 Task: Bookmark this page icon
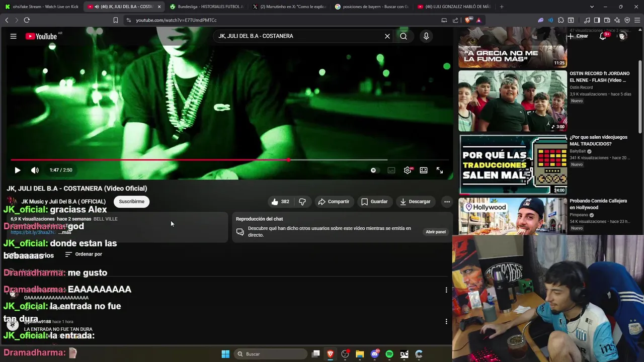coord(116,20)
